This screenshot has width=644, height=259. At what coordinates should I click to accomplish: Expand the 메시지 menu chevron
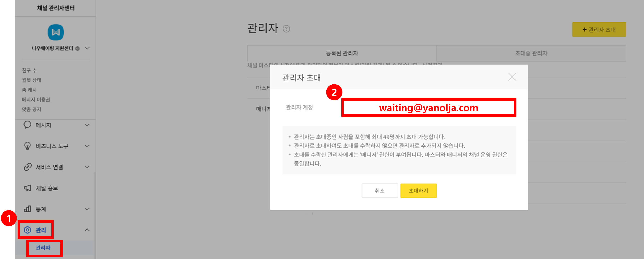[87, 125]
